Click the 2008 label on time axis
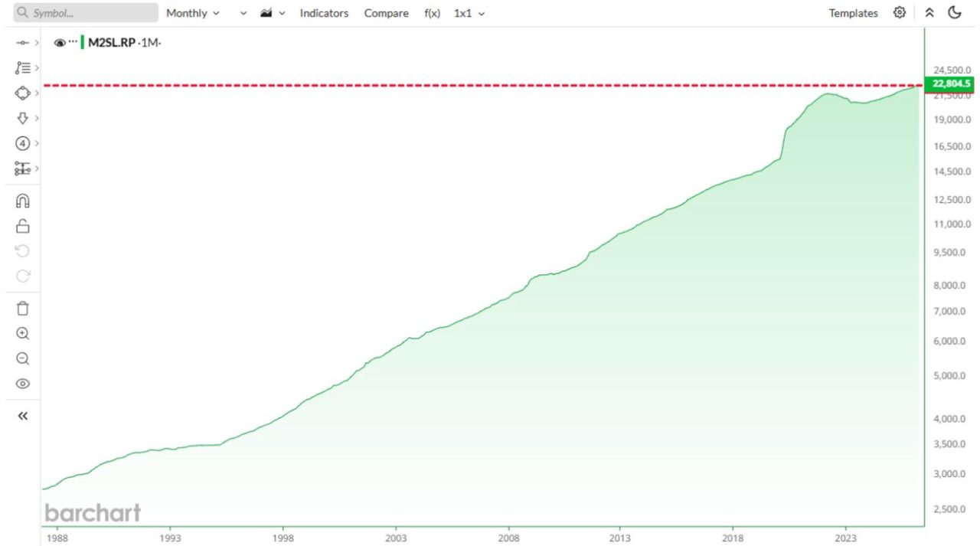Viewport: 980px width, 546px height. click(x=508, y=538)
